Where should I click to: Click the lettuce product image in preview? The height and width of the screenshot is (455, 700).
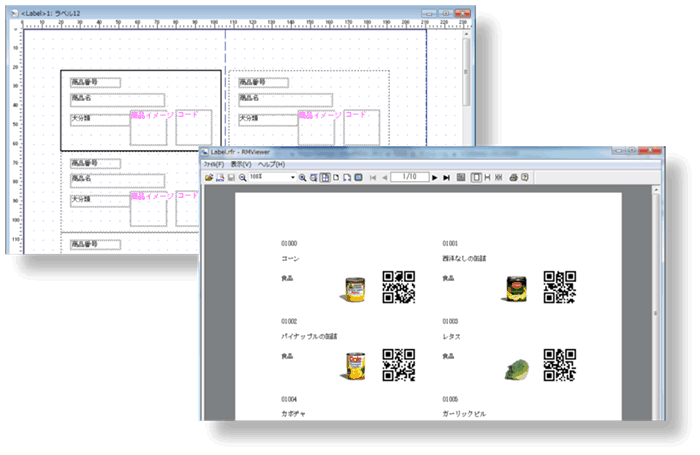pos(515,369)
